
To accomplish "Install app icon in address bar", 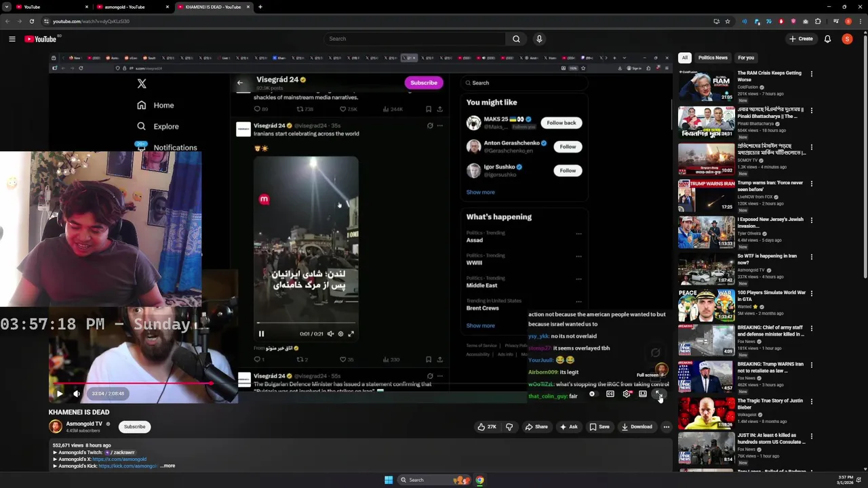I will (x=716, y=21).
